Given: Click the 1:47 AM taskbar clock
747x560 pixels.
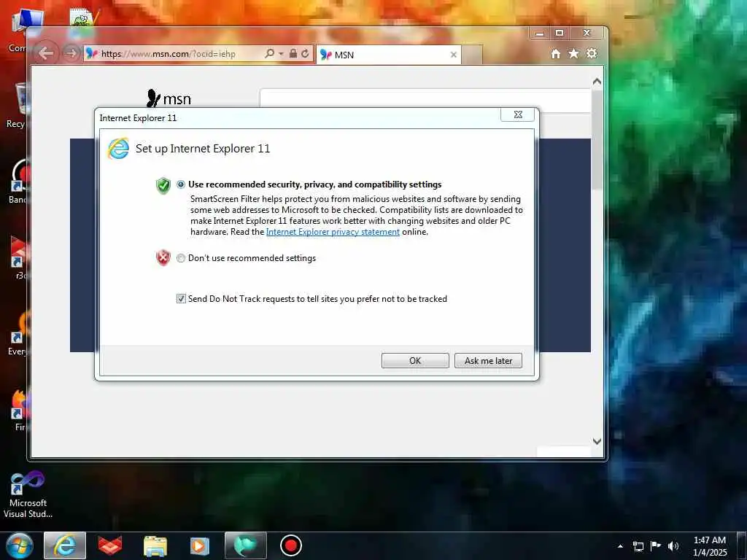Looking at the screenshot, I should 709,546.
